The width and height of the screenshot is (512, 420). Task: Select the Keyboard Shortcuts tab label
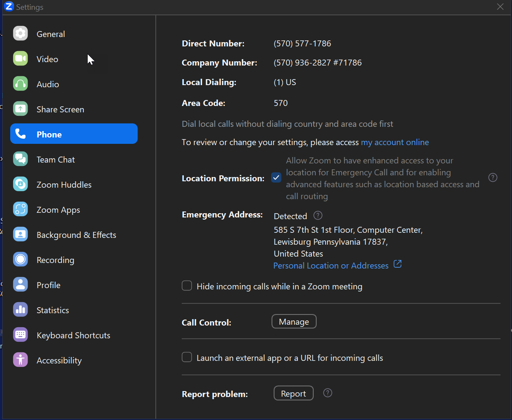pos(73,335)
